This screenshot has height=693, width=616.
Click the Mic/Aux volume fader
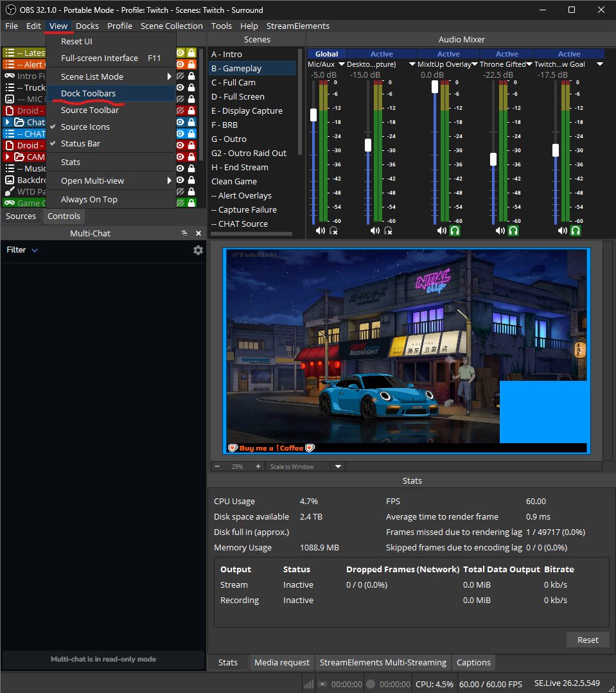click(x=313, y=115)
